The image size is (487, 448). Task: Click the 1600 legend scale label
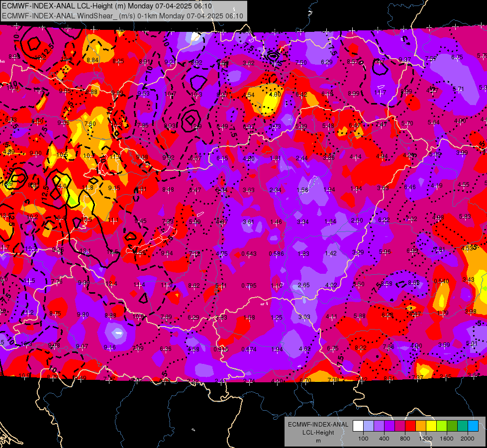pyautogui.click(x=447, y=439)
